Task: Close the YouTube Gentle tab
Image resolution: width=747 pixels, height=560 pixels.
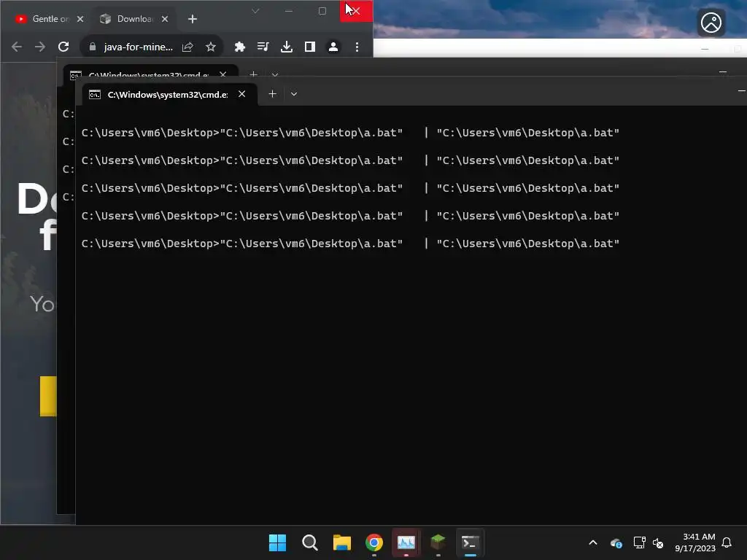Action: (80, 19)
